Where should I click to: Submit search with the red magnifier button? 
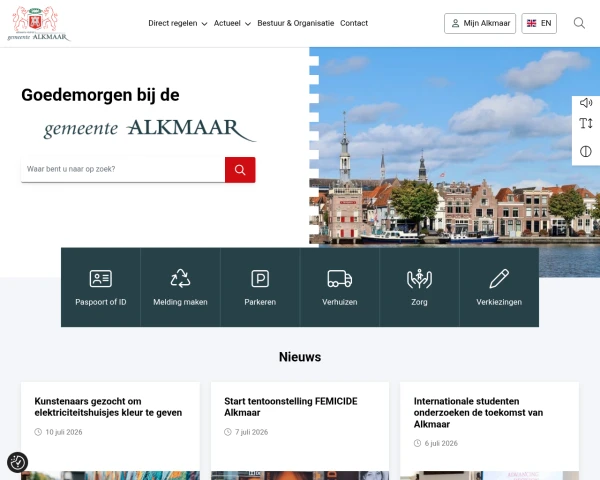pyautogui.click(x=240, y=170)
